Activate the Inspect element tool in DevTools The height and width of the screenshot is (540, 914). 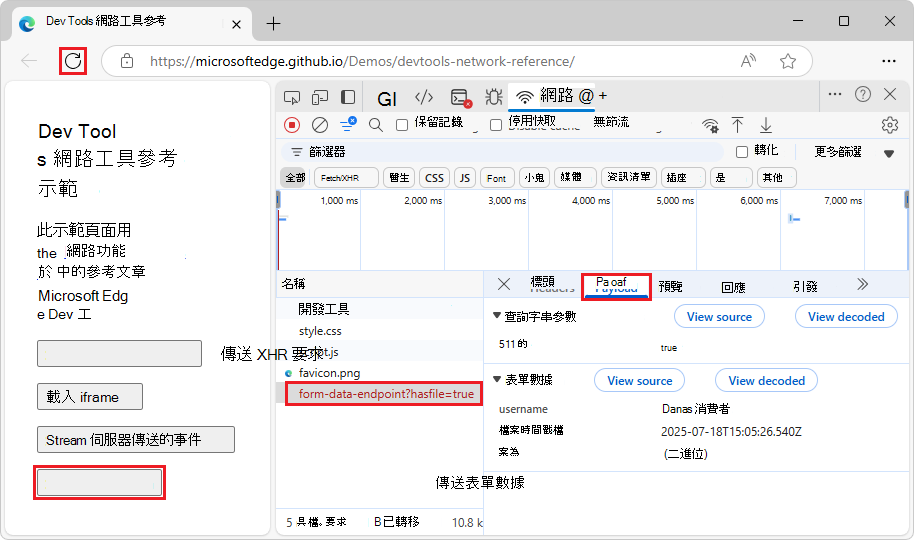click(292, 97)
